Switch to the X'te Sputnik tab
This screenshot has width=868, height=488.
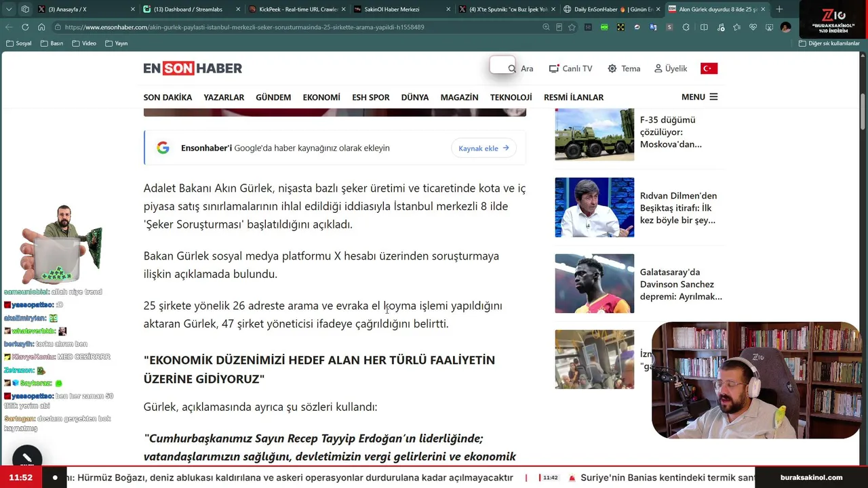click(x=507, y=9)
